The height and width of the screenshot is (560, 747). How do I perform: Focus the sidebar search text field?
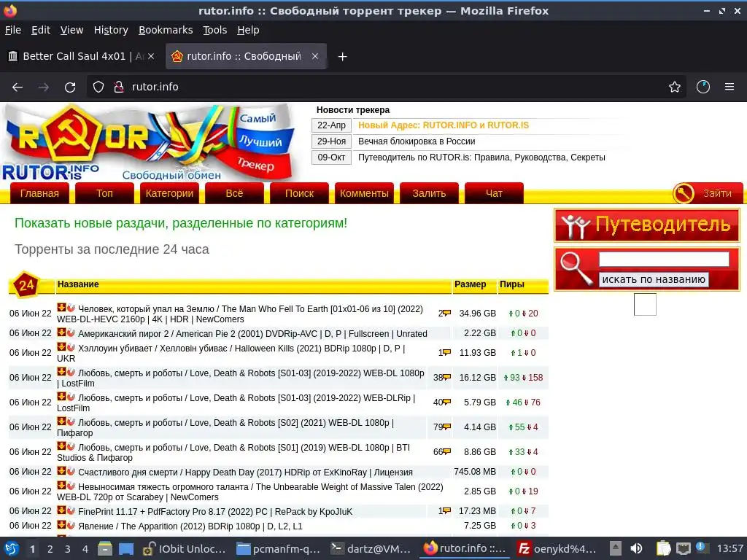pos(664,259)
